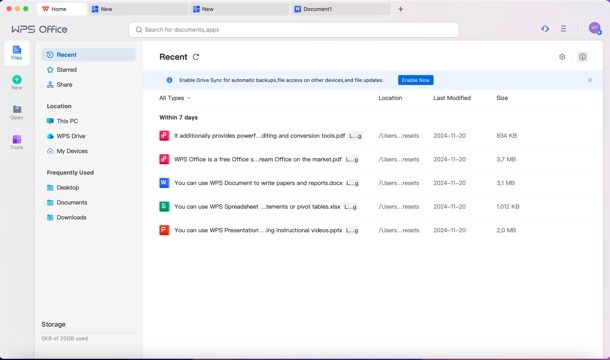
Task: Click the cloud sync icon
Action: 545,28
